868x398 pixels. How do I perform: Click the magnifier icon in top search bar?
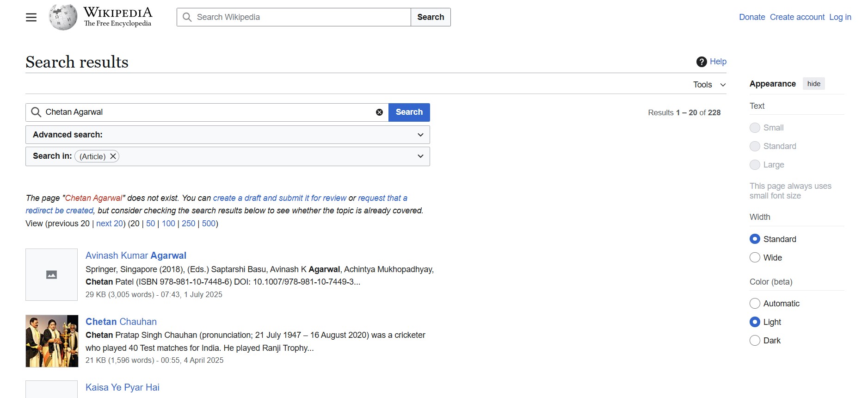click(187, 17)
